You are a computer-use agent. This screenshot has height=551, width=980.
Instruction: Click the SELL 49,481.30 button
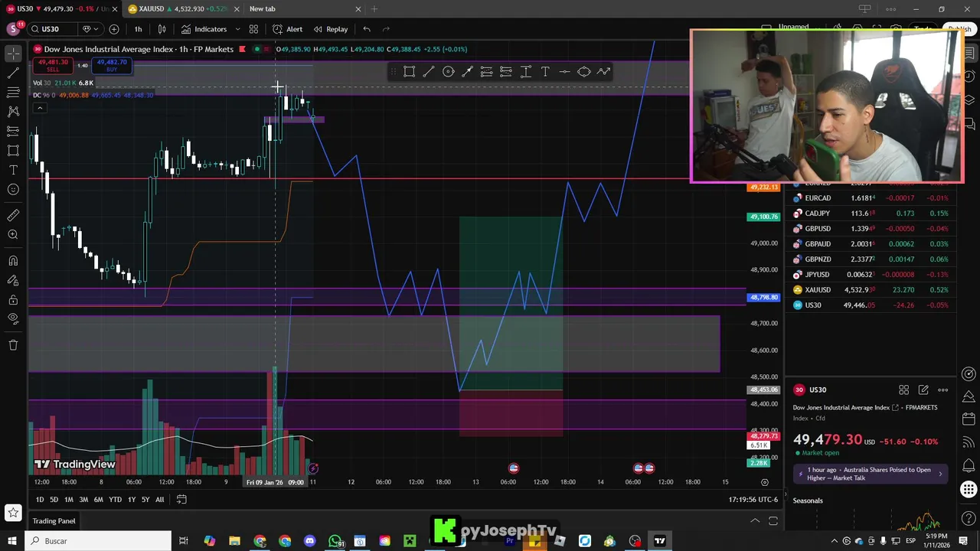53,66
